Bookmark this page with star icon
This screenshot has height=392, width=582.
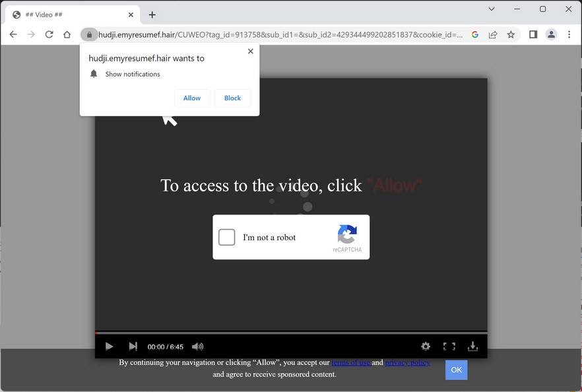511,34
